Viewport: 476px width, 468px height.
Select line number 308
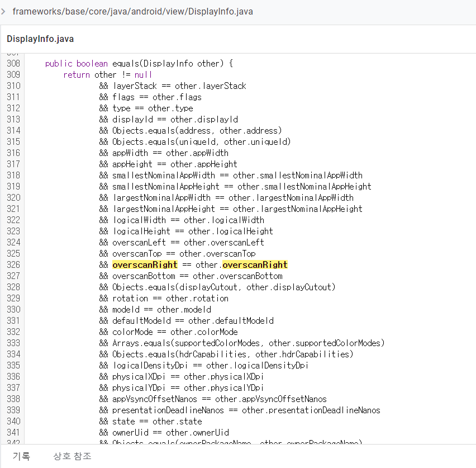click(13, 64)
